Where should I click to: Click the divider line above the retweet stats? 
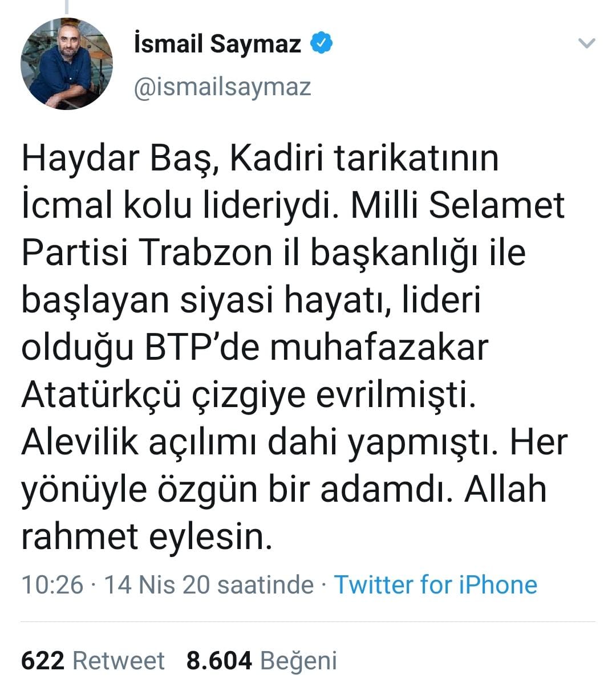[308, 621]
